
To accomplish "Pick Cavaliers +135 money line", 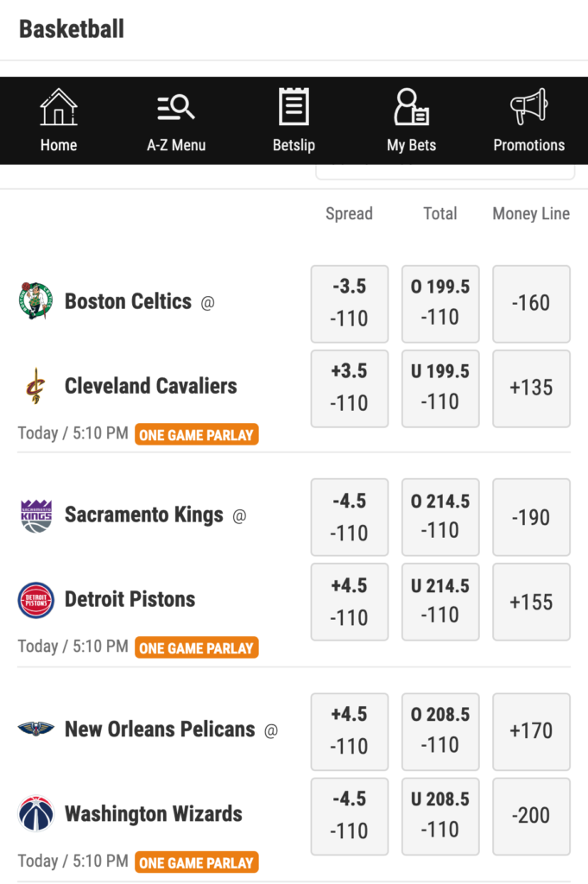I will point(531,388).
